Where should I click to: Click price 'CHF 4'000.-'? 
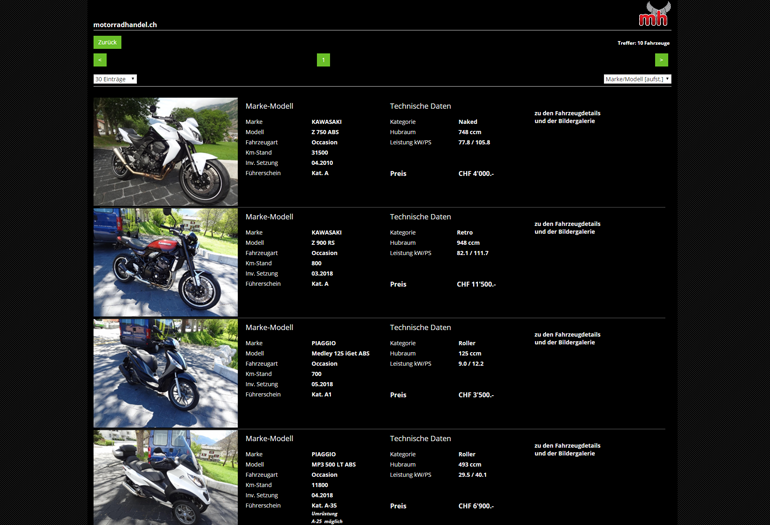[476, 173]
